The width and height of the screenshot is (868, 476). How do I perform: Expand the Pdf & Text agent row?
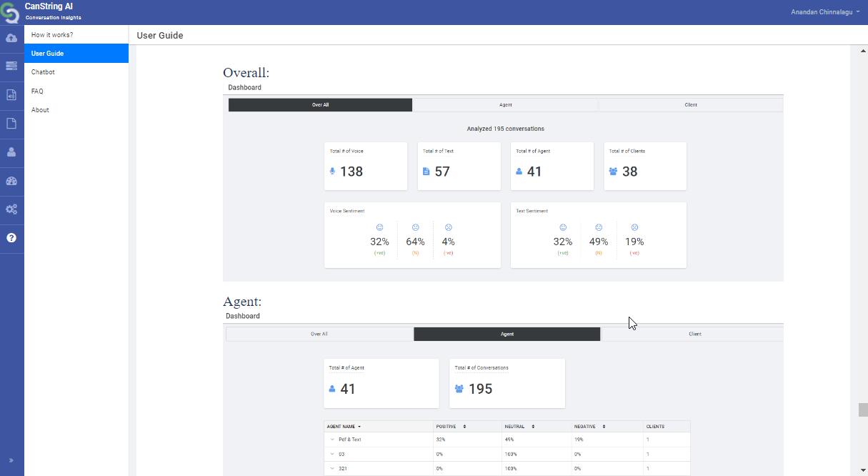pos(332,440)
